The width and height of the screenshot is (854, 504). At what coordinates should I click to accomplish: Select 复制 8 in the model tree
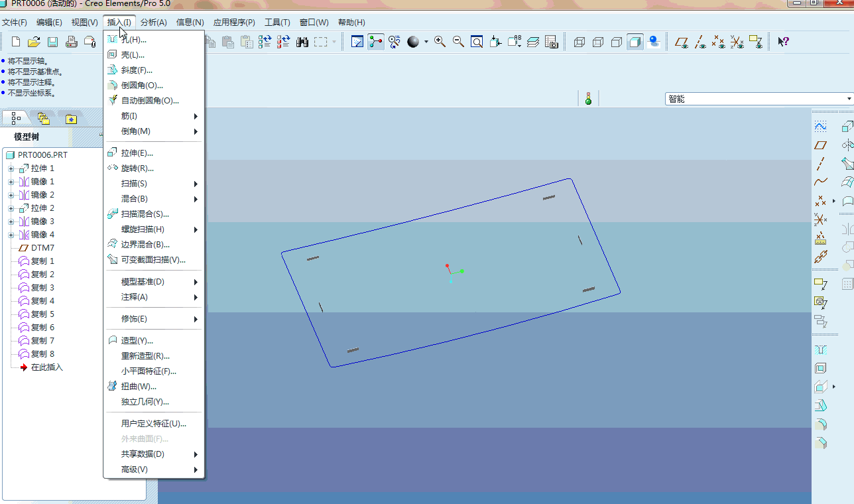(x=42, y=354)
